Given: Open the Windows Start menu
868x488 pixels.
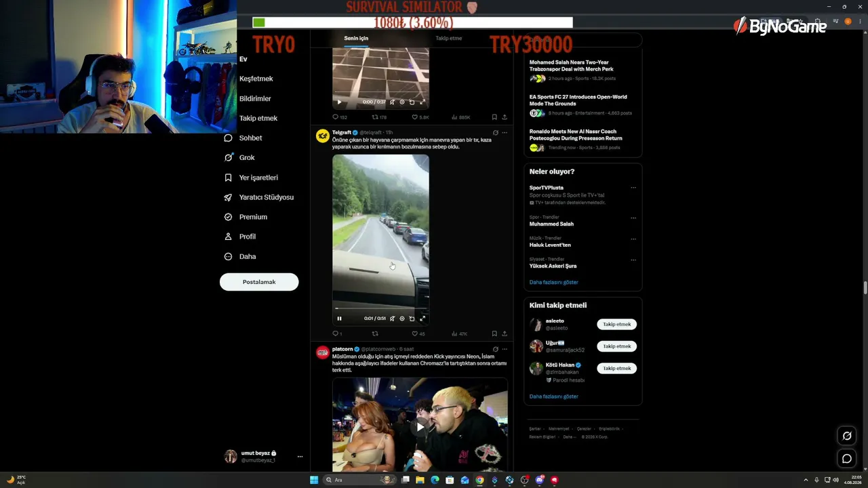Looking at the screenshot, I should coord(314,480).
